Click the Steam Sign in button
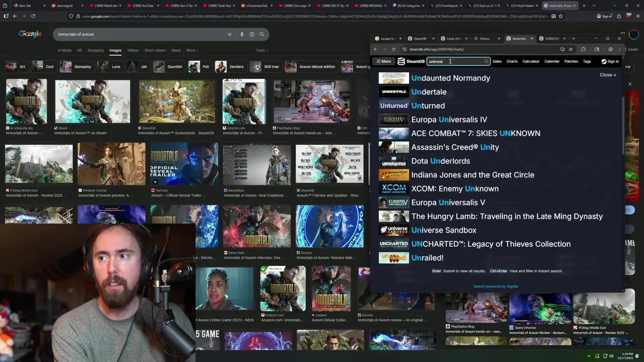Screen dimensions: 644x362 [610, 61]
